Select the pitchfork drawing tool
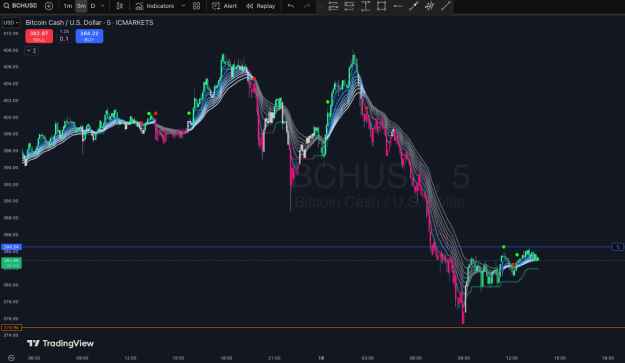Image resolution: width=625 pixels, height=363 pixels. pyautogui.click(x=430, y=6)
